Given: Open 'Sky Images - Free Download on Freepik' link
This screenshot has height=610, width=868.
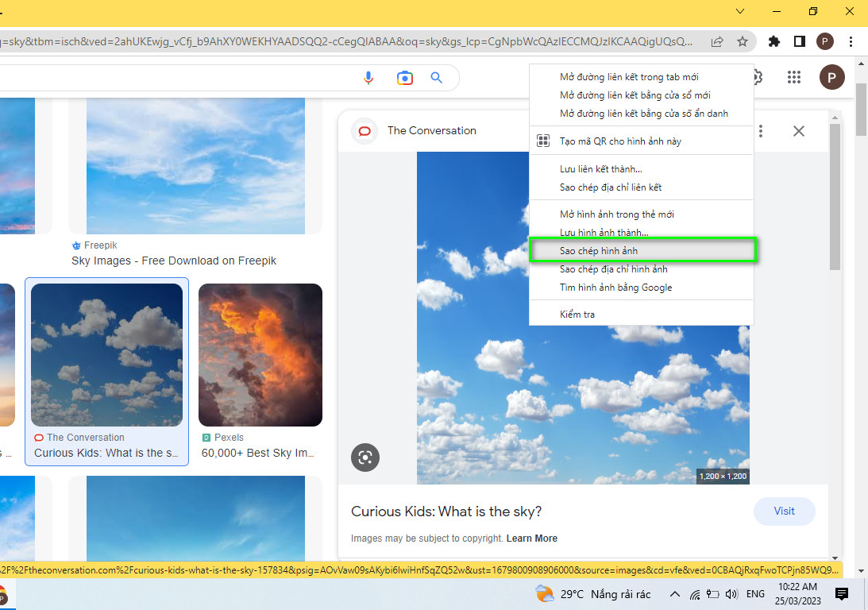Looking at the screenshot, I should pyautogui.click(x=174, y=261).
